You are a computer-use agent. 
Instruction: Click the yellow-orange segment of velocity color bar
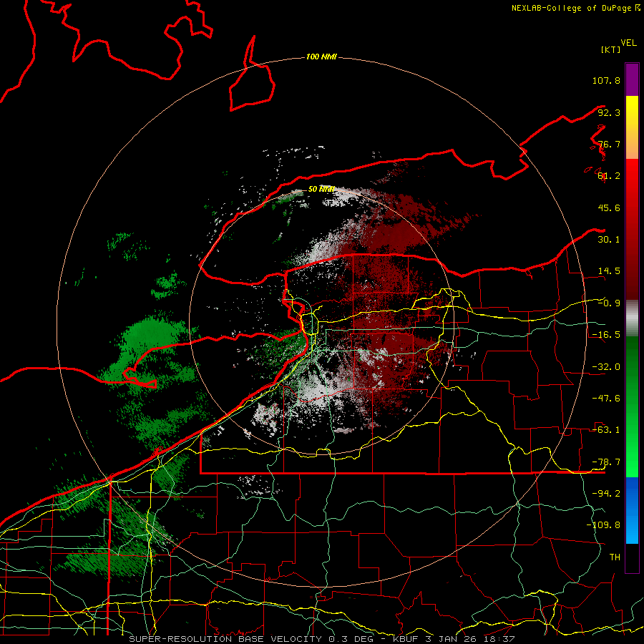pos(632,127)
